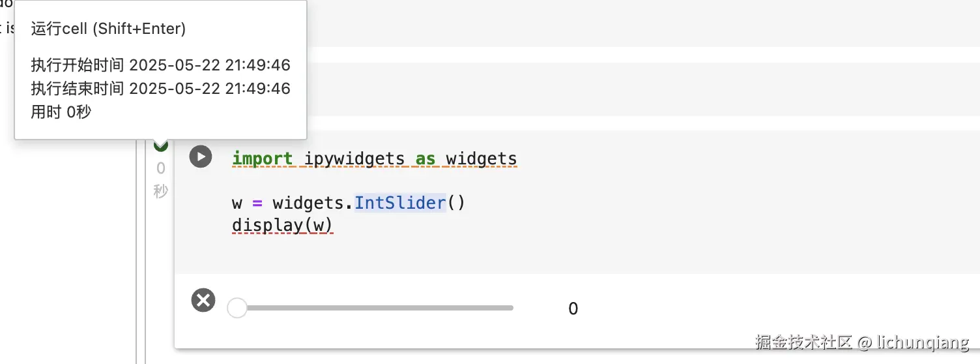The image size is (980, 364).
Task: Click the display(w) code line
Action: (x=282, y=225)
